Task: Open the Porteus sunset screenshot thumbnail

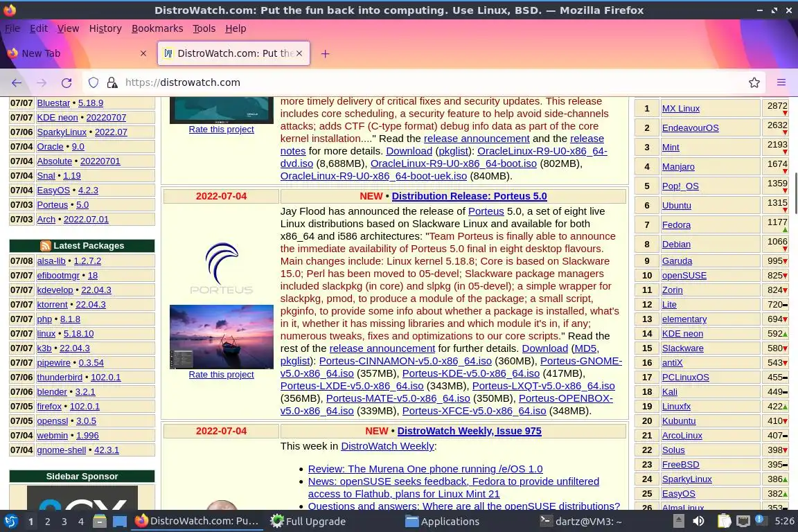Action: [x=222, y=337]
